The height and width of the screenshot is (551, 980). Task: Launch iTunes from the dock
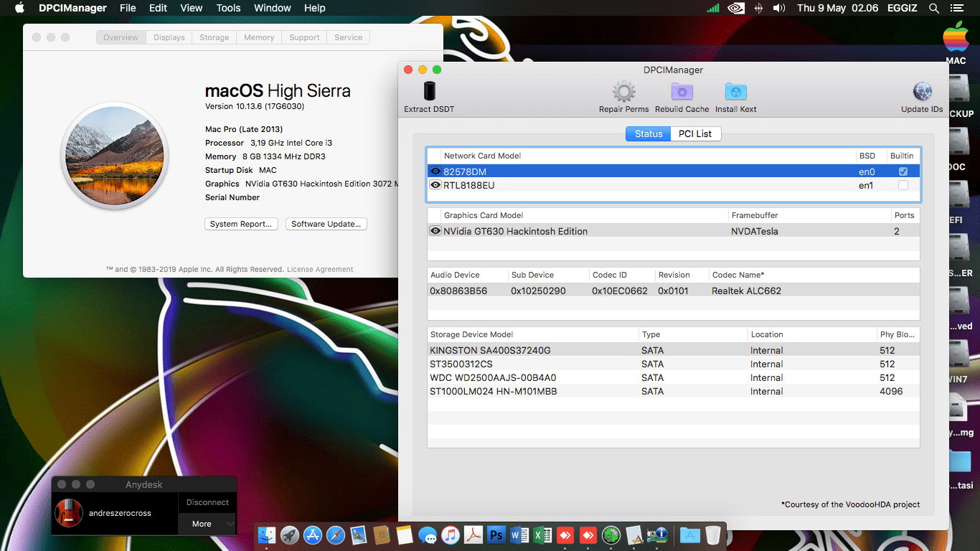[x=451, y=535]
